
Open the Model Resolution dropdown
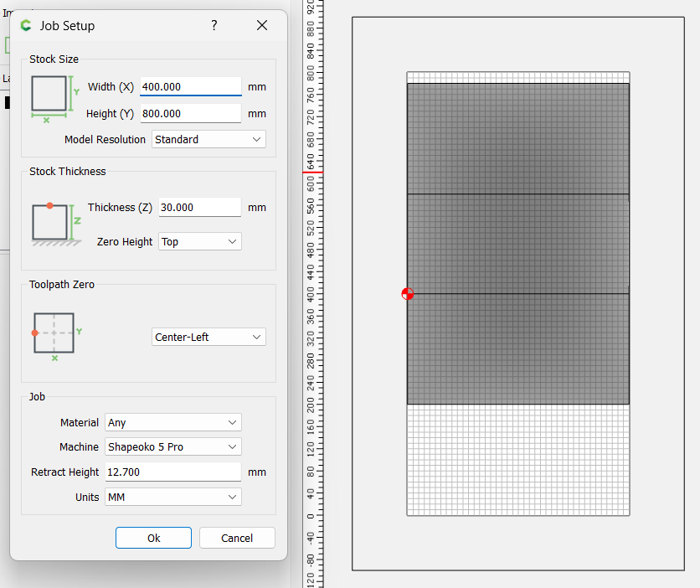click(208, 140)
